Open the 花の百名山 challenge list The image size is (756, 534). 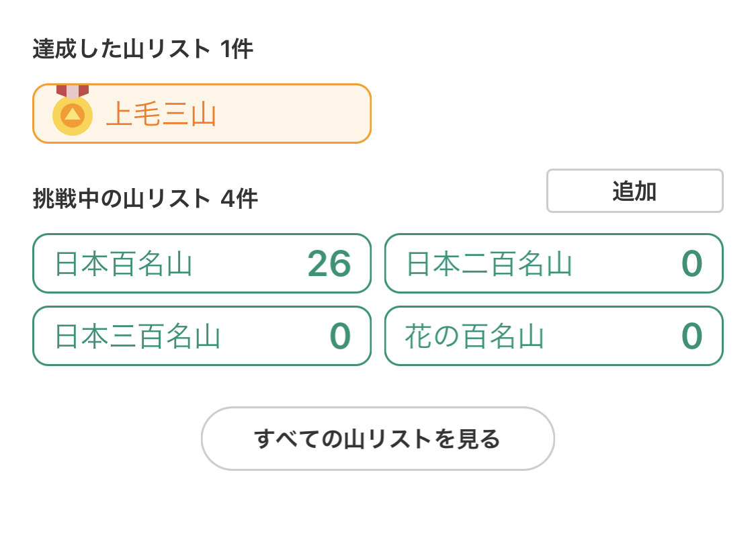coord(554,335)
